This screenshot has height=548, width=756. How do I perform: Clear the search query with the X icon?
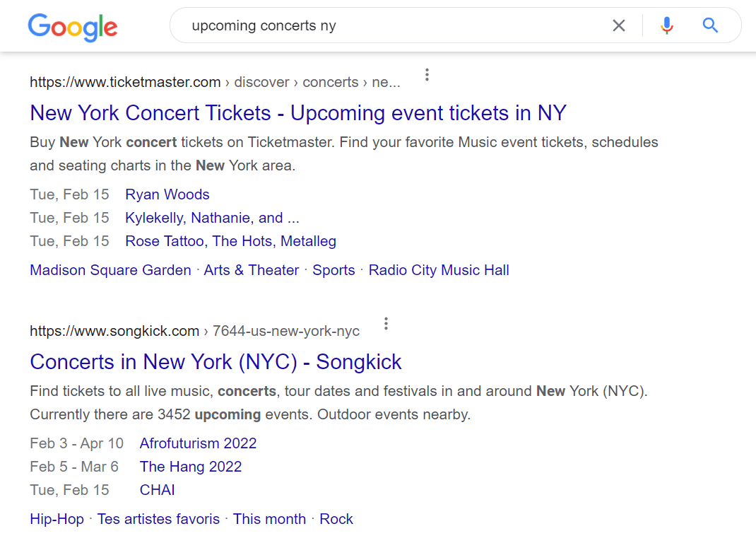(619, 25)
